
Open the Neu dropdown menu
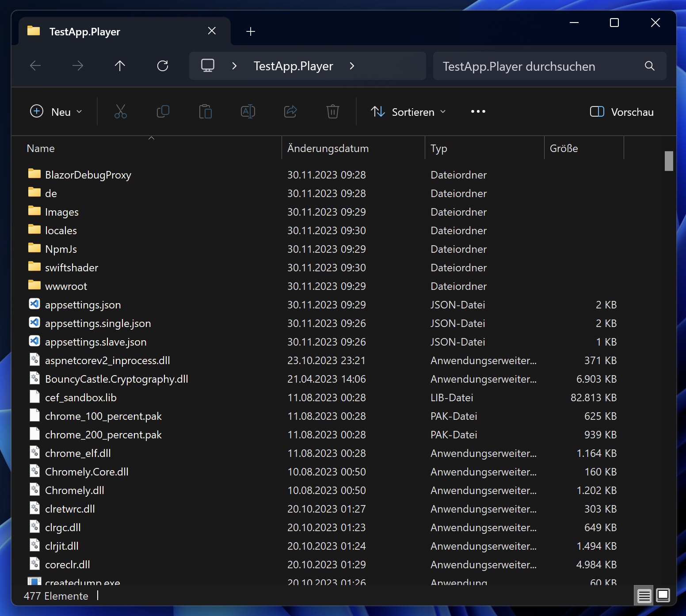(56, 112)
